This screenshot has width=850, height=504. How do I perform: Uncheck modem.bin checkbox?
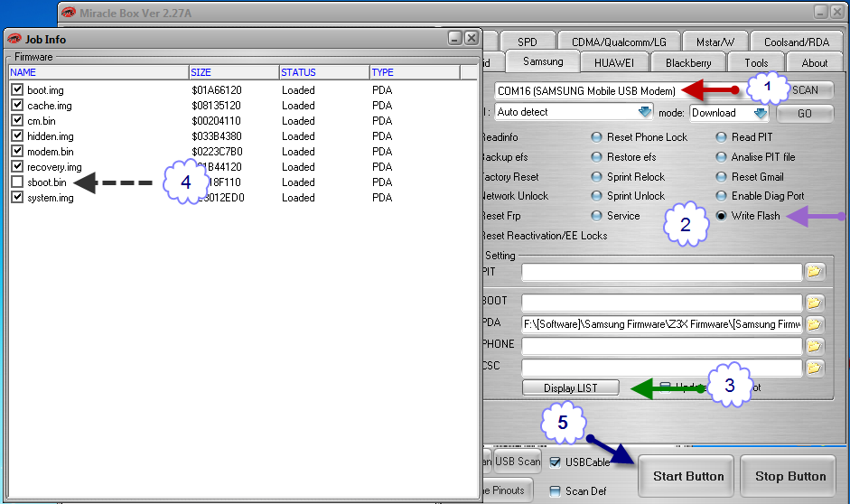pyautogui.click(x=17, y=151)
